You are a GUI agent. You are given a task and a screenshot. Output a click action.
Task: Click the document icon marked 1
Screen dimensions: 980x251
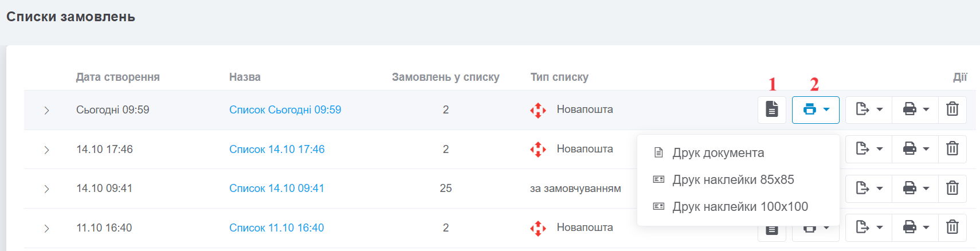point(772,109)
